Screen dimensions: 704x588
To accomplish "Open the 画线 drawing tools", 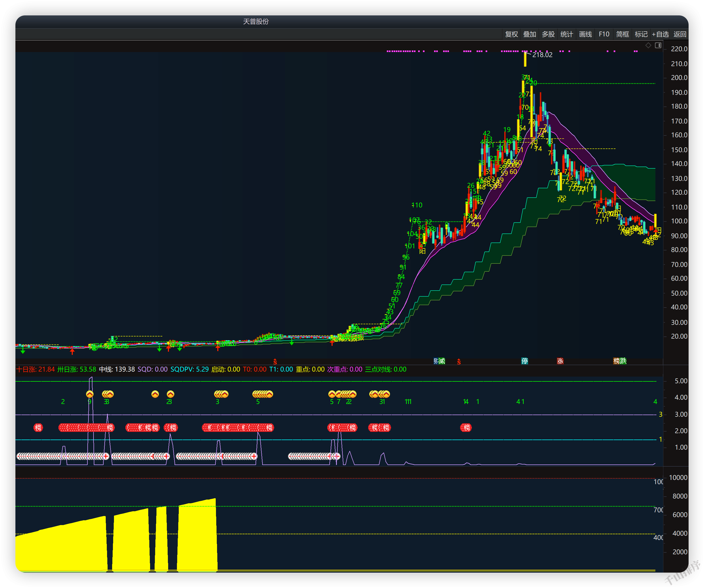I will click(x=585, y=34).
